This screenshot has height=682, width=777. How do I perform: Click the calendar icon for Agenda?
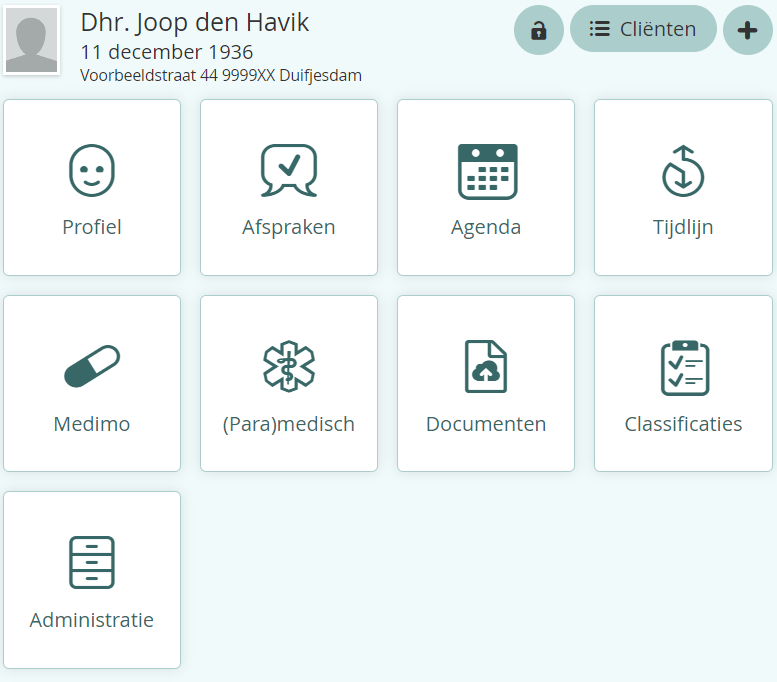click(x=486, y=171)
